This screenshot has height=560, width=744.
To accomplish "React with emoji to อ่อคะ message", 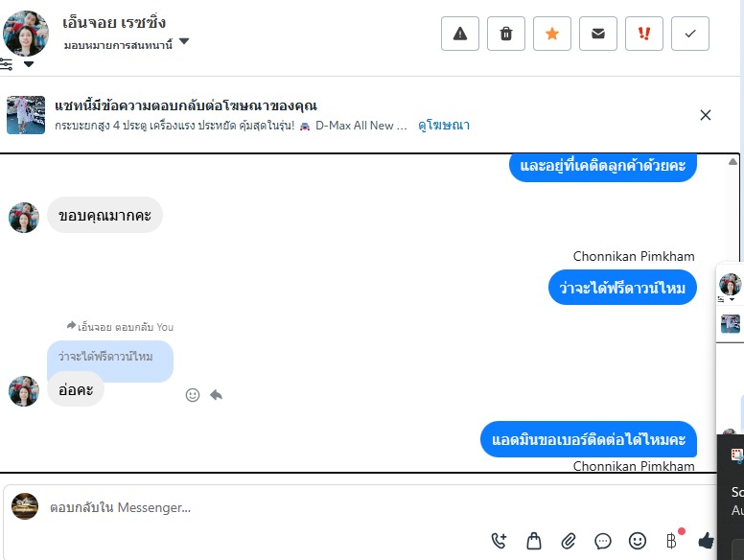I will (x=192, y=395).
